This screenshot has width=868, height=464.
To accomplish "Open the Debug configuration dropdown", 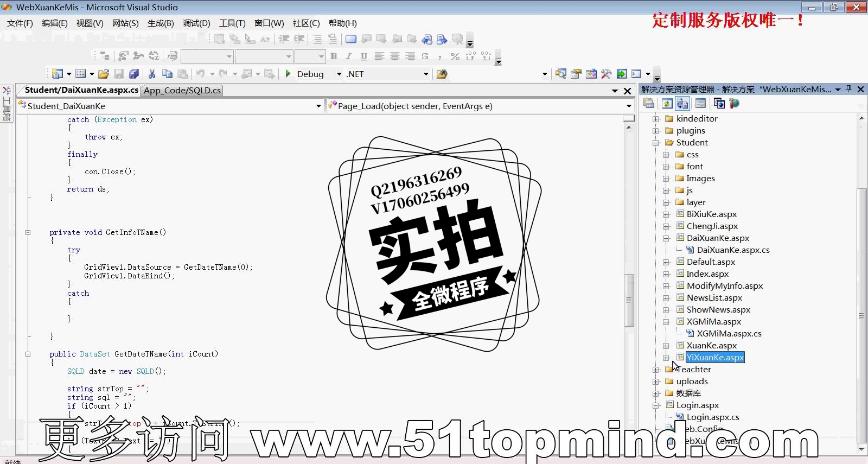I will point(339,74).
